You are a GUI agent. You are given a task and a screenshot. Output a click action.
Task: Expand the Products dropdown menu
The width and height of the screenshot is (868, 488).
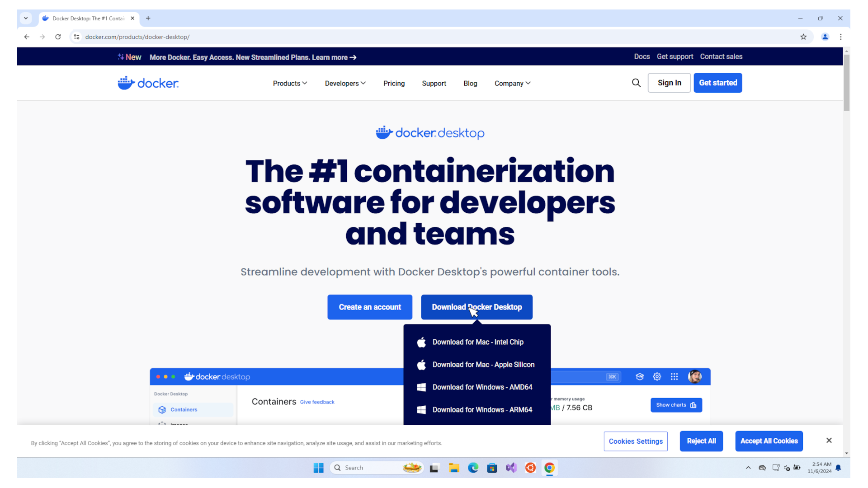290,83
